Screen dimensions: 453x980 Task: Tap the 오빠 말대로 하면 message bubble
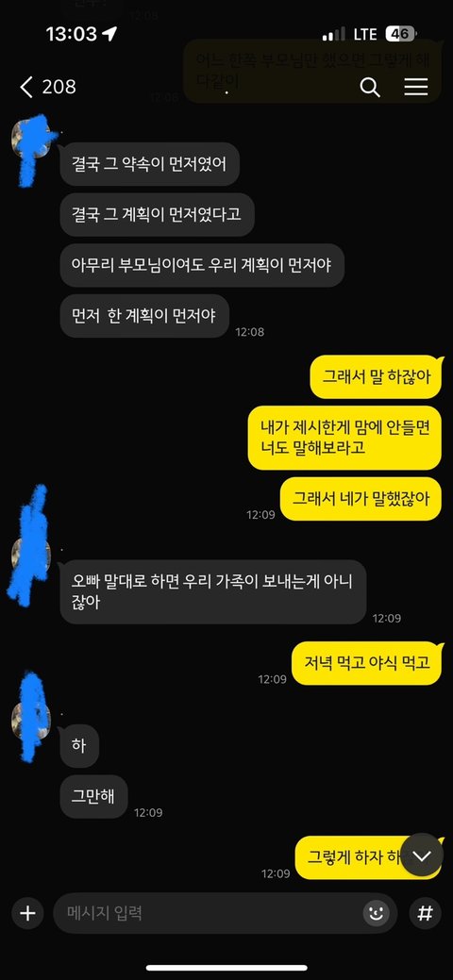pyautogui.click(x=212, y=592)
